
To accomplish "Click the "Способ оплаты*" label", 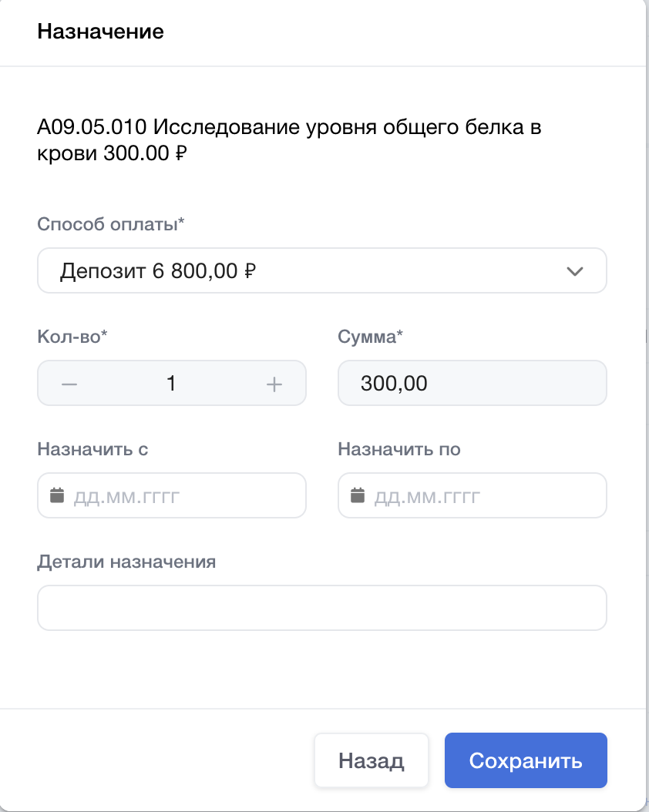I will tap(111, 224).
